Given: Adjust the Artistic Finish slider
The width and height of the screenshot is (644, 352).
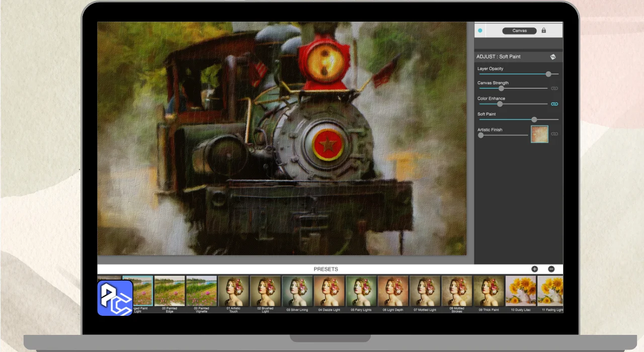Looking at the screenshot, I should click(503, 135).
